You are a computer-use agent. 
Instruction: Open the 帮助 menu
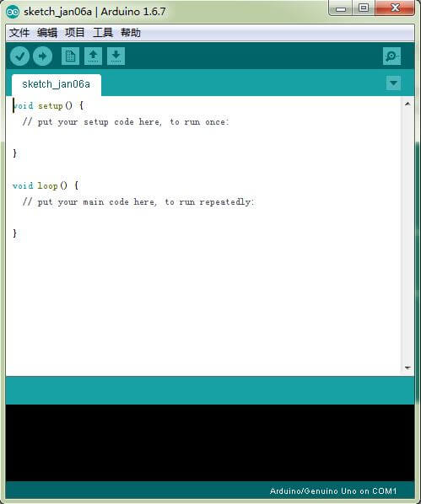[131, 33]
